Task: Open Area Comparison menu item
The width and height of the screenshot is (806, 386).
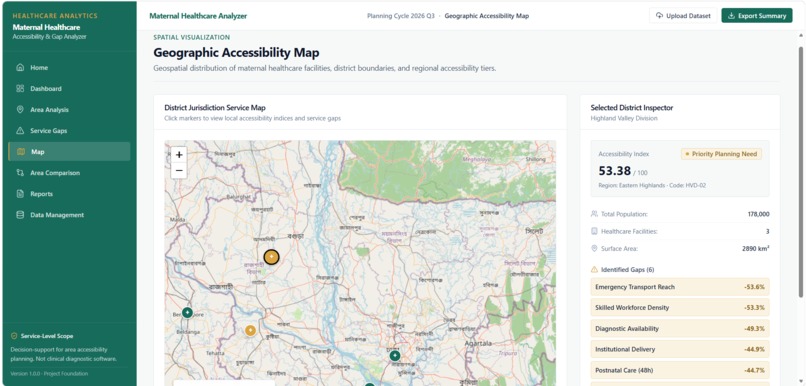Action: coord(69,173)
